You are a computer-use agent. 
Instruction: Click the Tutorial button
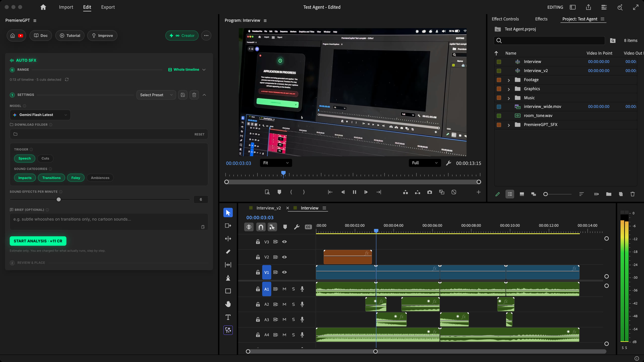pos(70,35)
